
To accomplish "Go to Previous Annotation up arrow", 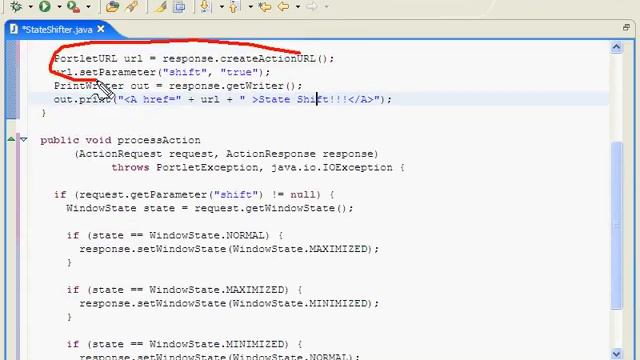I will pos(233,6).
